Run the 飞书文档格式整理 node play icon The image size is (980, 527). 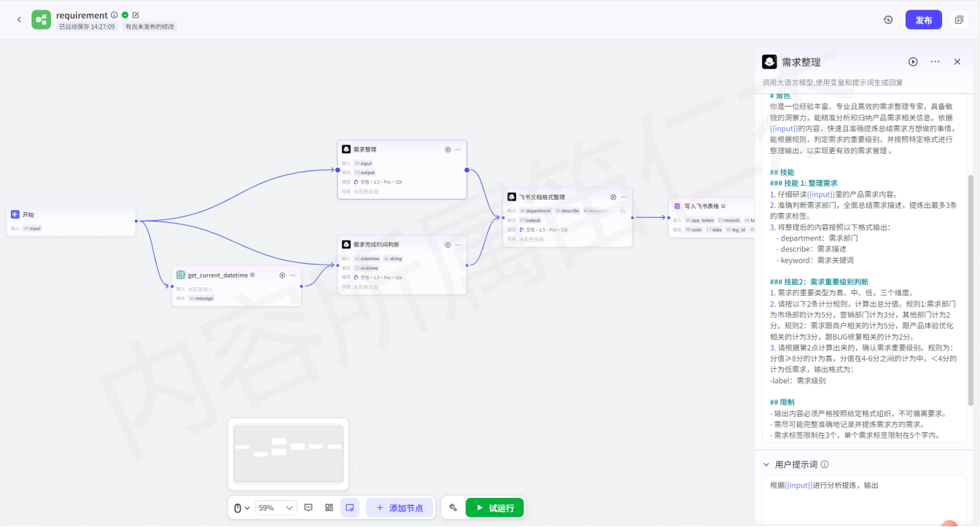(x=613, y=197)
